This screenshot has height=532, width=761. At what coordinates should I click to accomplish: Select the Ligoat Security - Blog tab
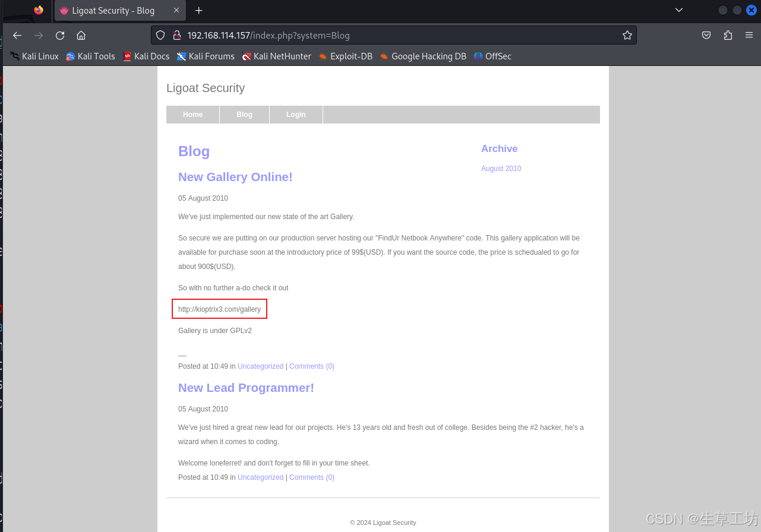tap(120, 11)
